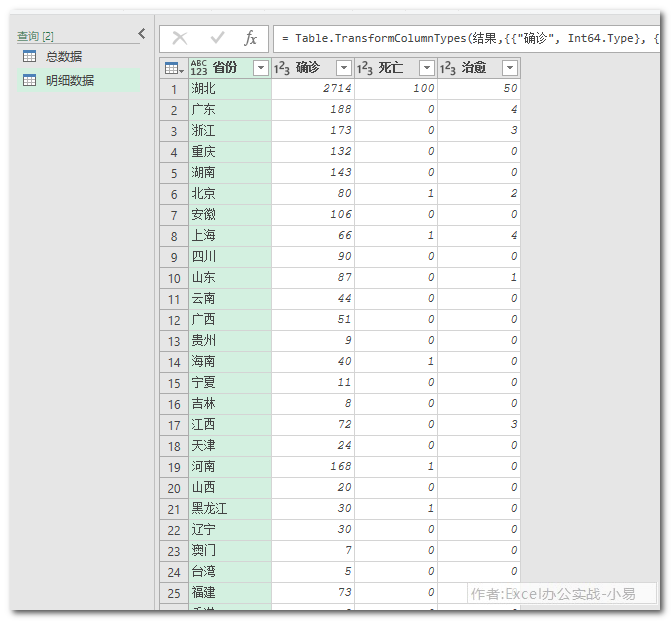
Task: Select the 省份 column header
Action: 230,68
